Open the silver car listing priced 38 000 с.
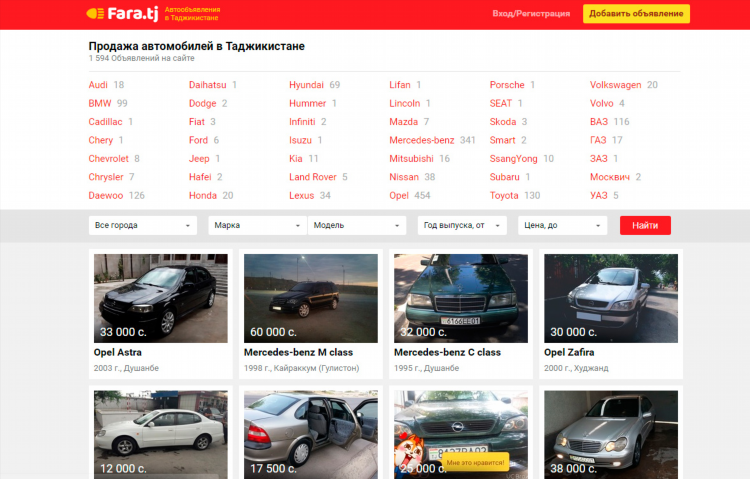Image resolution: width=750 pixels, height=479 pixels. (611, 434)
